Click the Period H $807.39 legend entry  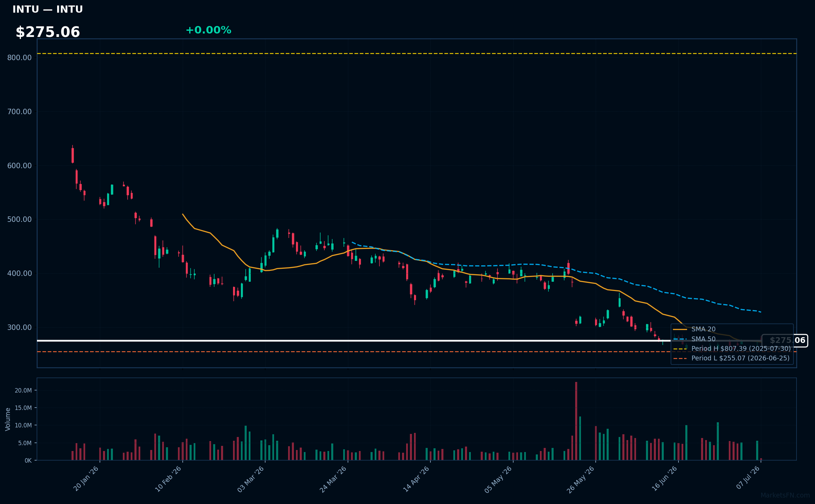732,349
